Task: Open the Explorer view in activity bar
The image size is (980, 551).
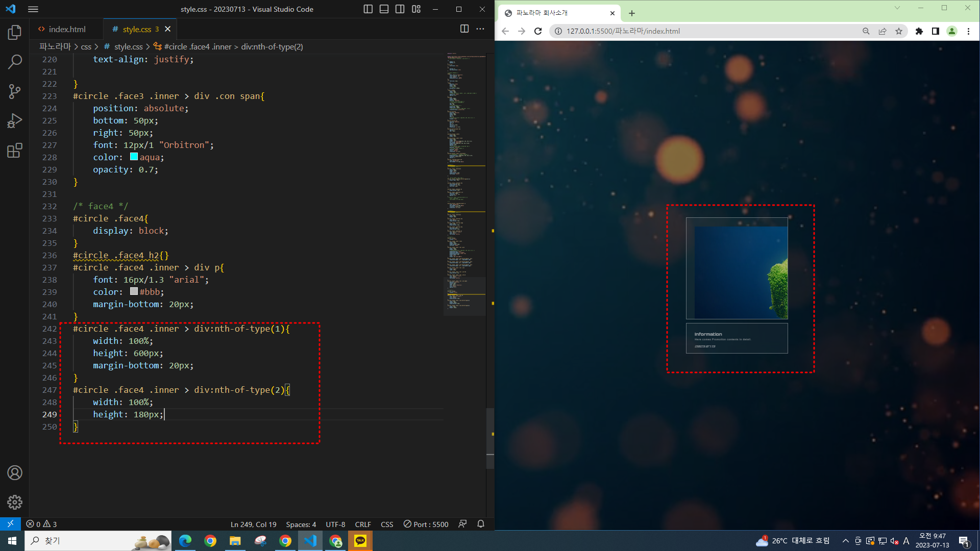Action: 15,33
